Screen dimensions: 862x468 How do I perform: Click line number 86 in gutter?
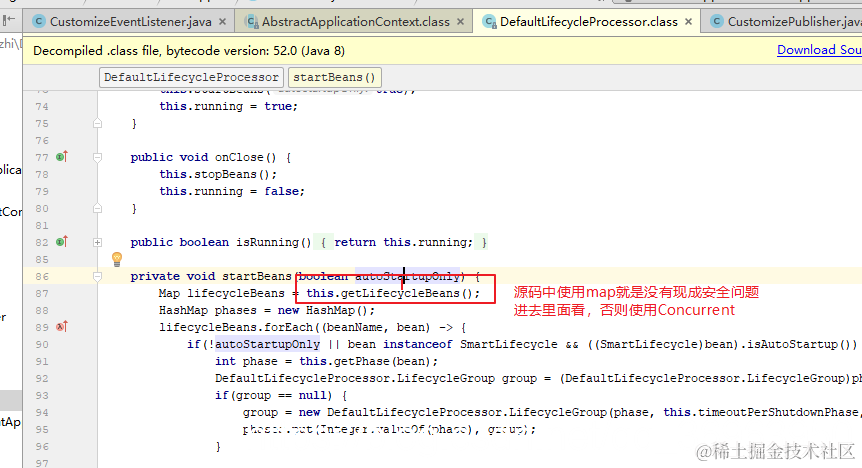pos(42,277)
